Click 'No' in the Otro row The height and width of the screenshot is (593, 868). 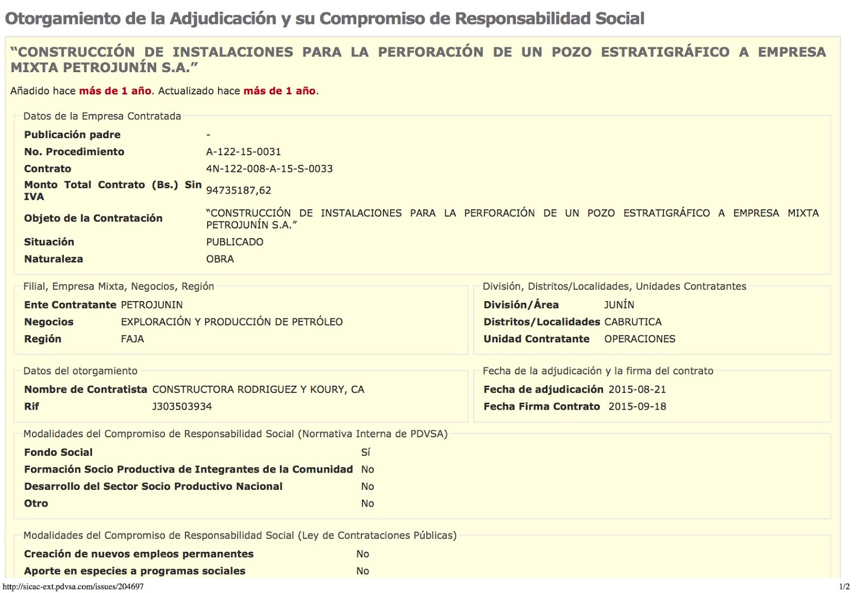[x=367, y=503]
